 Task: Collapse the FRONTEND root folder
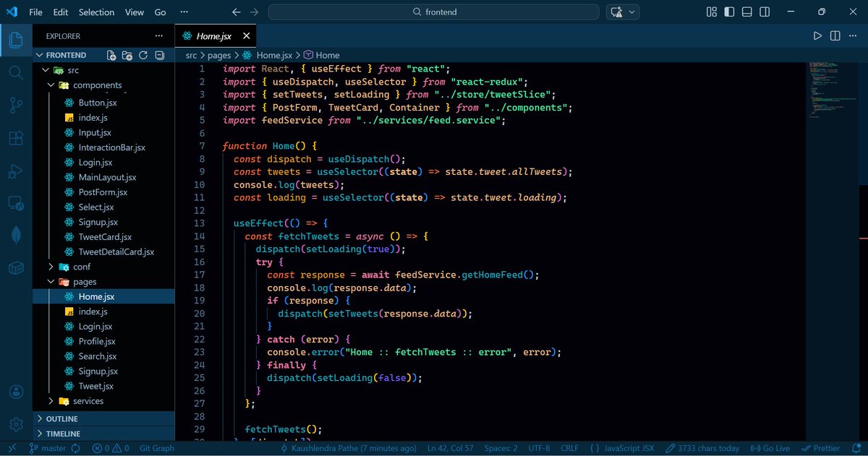tap(41, 55)
